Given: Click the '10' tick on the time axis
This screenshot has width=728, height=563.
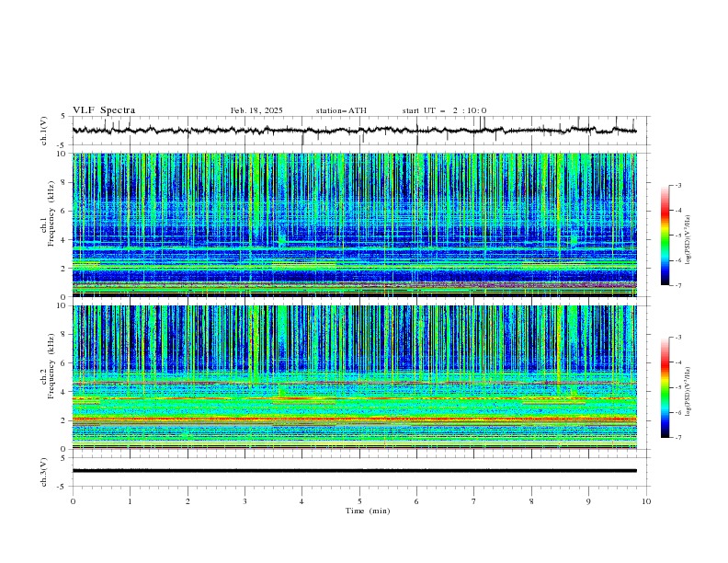Looking at the screenshot, I should click(646, 501).
